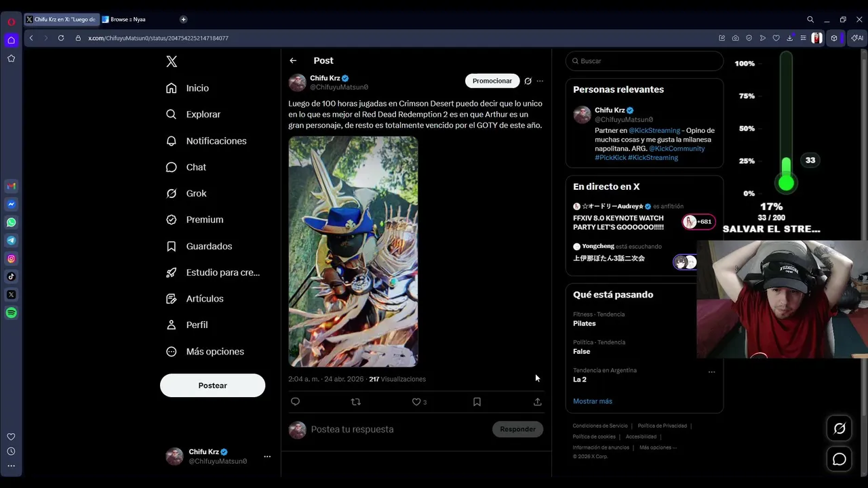This screenshot has width=868, height=488.
Task: Go back in browser history
Action: pyautogui.click(x=31, y=38)
